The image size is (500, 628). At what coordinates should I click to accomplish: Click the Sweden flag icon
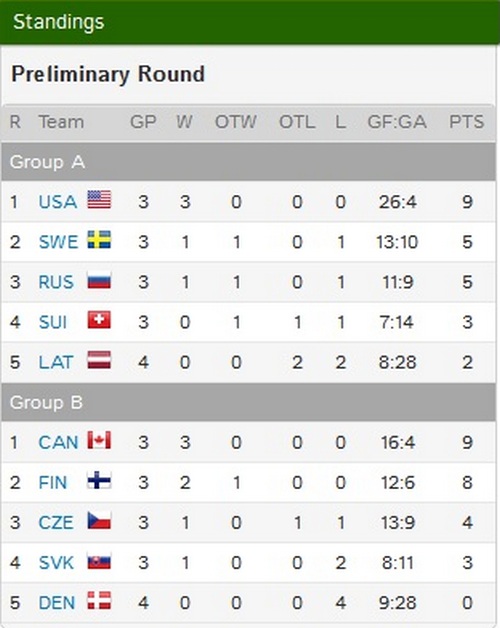pos(99,240)
